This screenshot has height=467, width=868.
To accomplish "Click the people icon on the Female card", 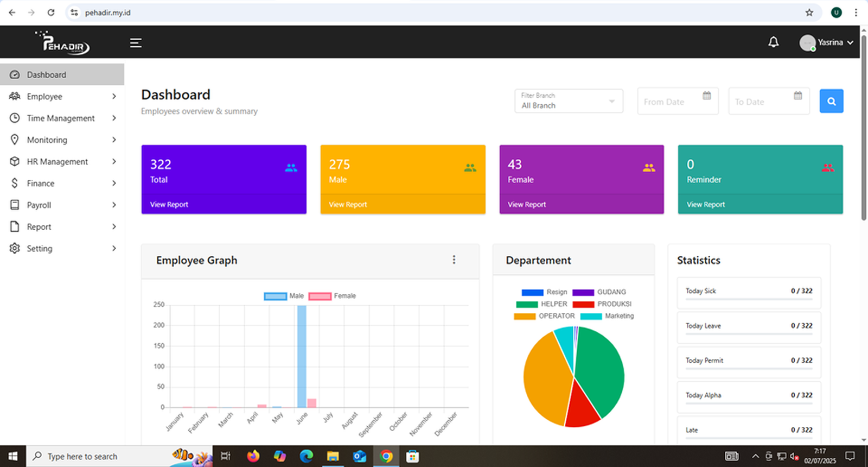I will 649,168.
